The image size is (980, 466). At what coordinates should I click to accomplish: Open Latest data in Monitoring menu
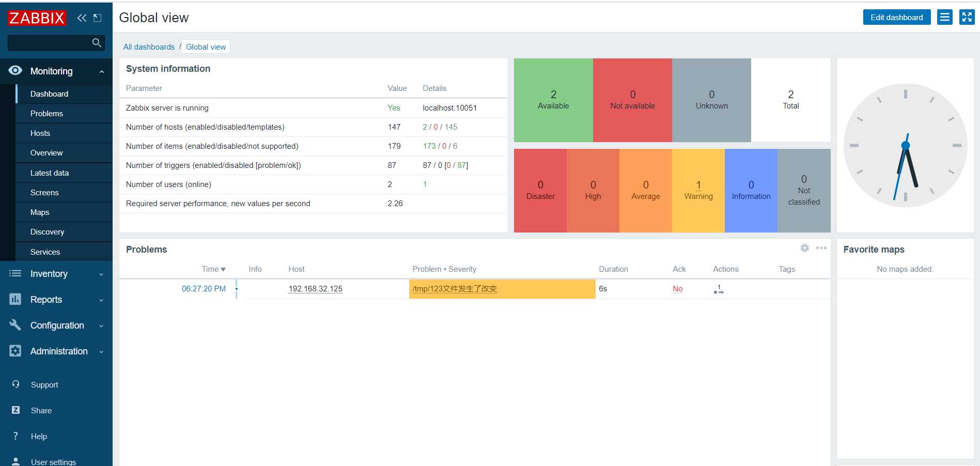tap(64, 173)
